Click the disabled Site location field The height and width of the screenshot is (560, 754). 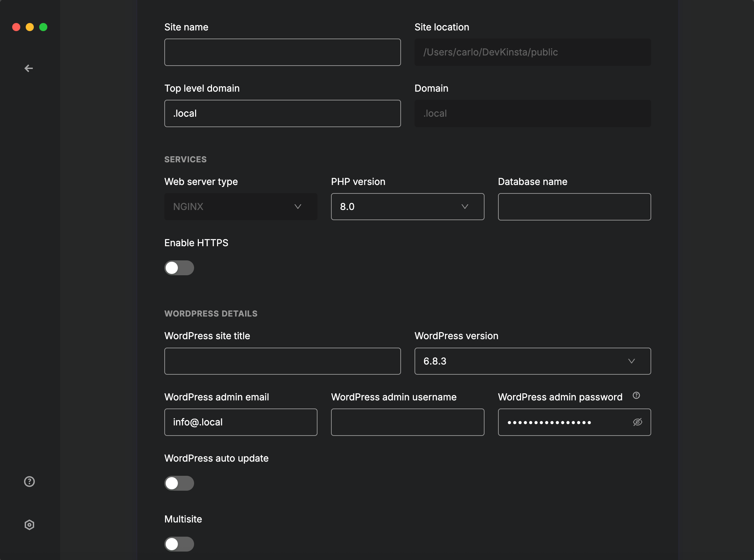coord(533,52)
